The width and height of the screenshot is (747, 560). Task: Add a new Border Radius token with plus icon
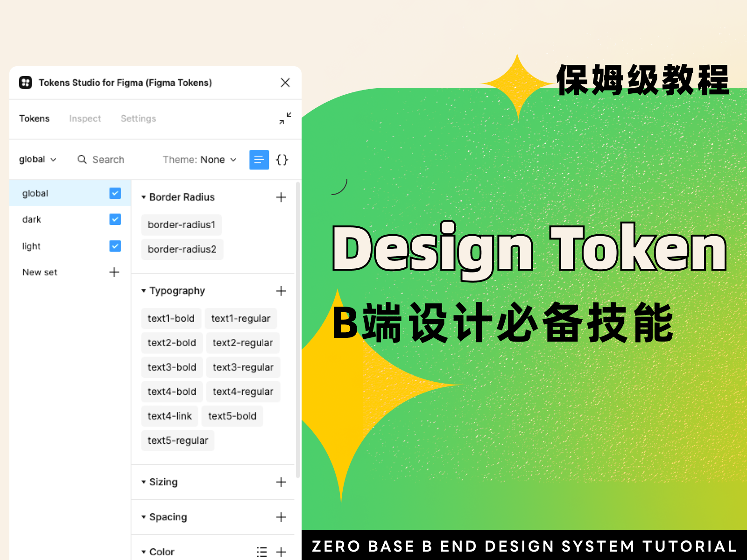click(x=281, y=197)
